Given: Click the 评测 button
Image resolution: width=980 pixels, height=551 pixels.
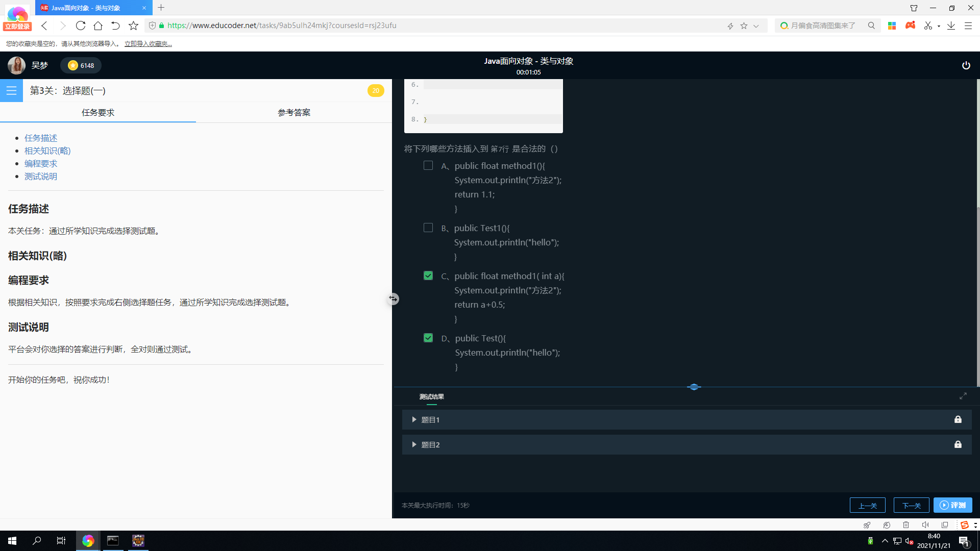Looking at the screenshot, I should [x=953, y=505].
